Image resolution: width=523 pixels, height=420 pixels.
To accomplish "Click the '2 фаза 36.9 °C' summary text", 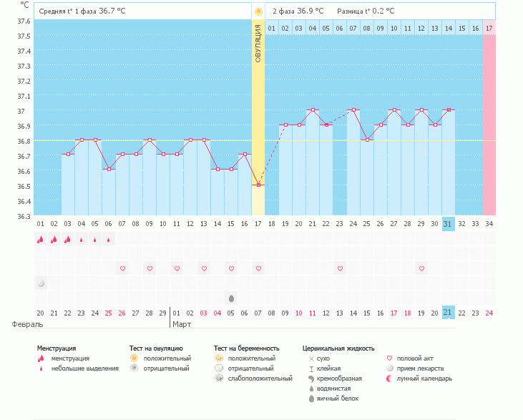I will [x=298, y=11].
